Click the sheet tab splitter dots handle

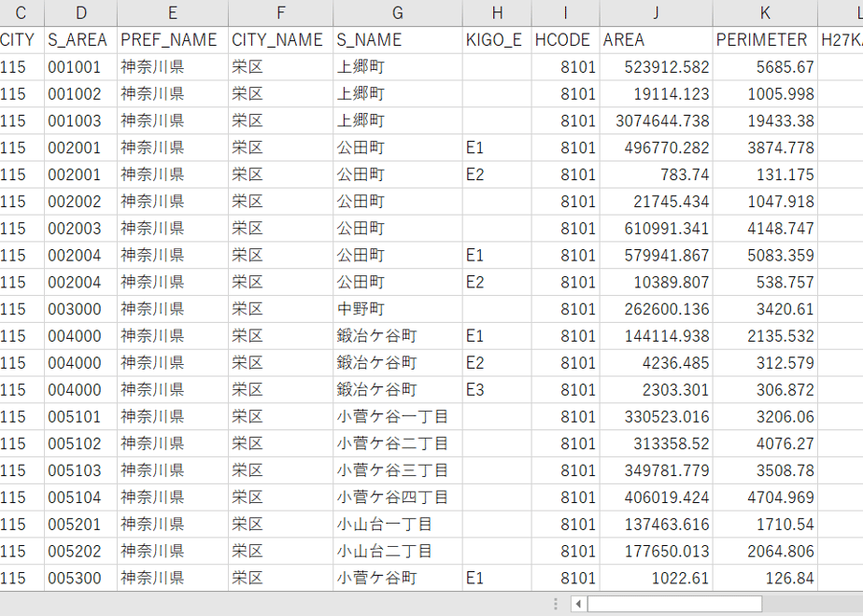pos(556,604)
